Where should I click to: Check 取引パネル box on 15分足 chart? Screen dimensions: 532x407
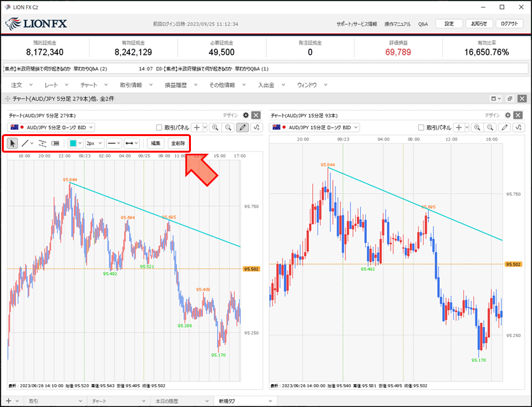tap(421, 128)
